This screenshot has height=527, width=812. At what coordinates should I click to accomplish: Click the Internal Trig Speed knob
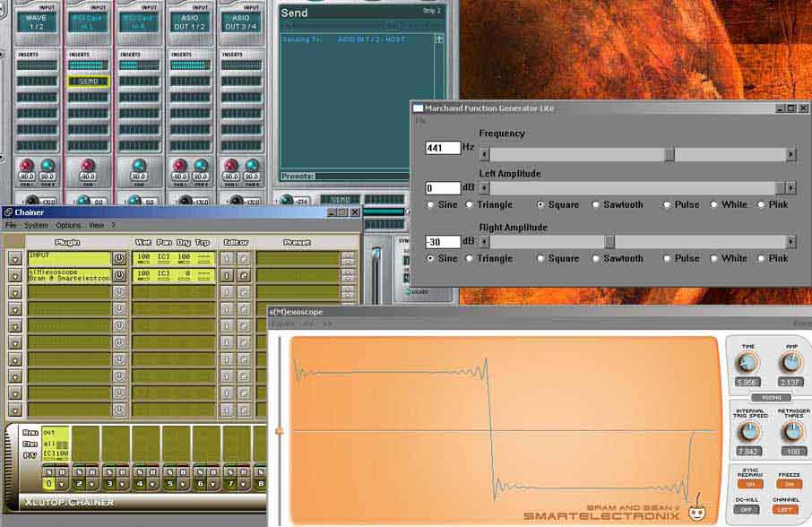pyautogui.click(x=749, y=432)
